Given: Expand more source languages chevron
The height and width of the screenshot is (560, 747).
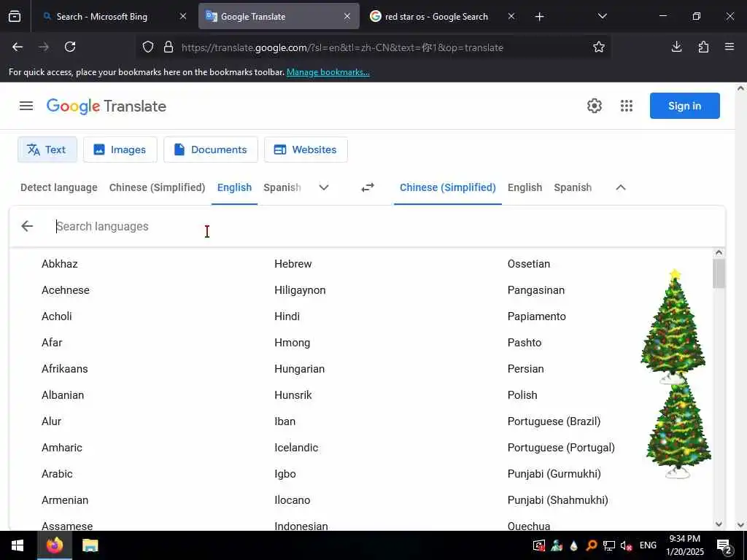Looking at the screenshot, I should 323,187.
